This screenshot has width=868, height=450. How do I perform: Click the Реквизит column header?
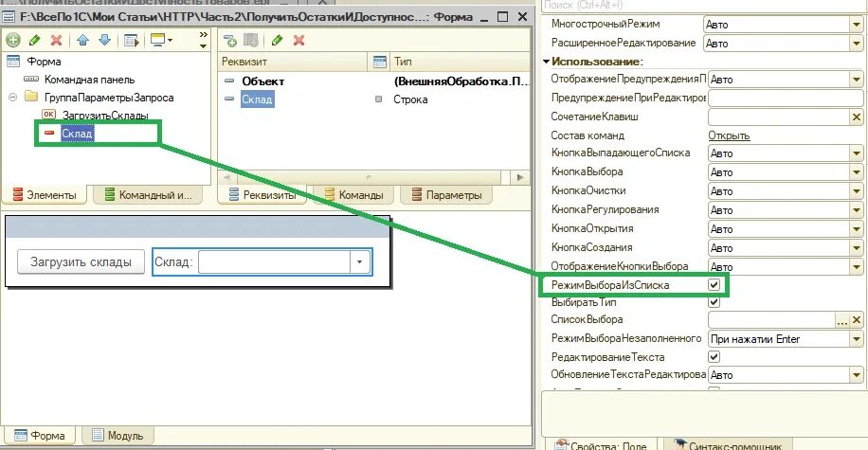tap(294, 62)
